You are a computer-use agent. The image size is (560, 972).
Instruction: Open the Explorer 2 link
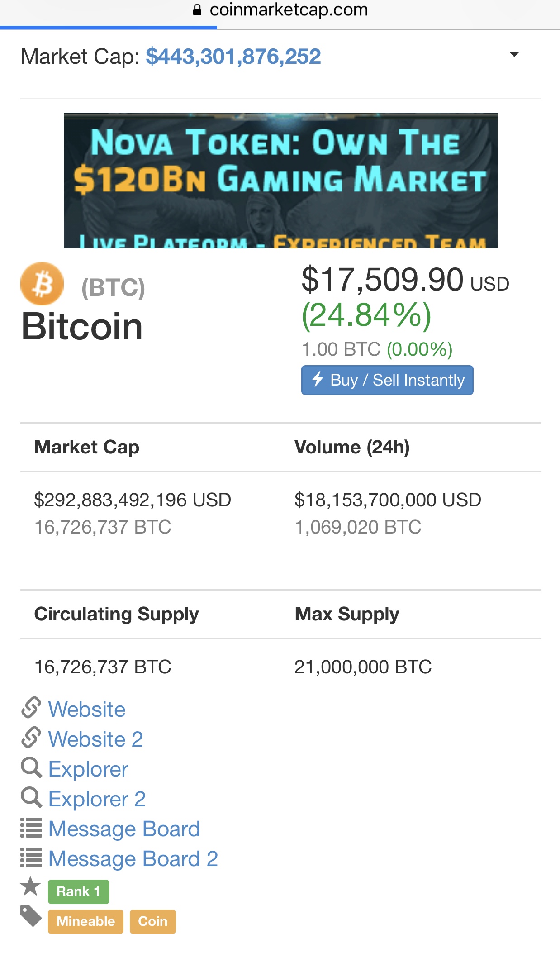click(97, 799)
